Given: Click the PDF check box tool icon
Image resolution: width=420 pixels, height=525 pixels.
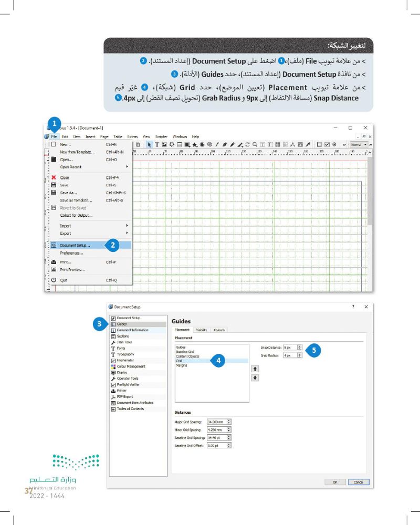Looking at the screenshot, I should pos(327,145).
